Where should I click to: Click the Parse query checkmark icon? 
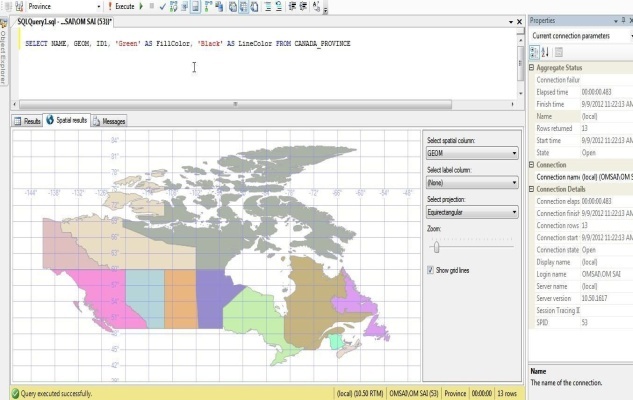pyautogui.click(x=161, y=6)
